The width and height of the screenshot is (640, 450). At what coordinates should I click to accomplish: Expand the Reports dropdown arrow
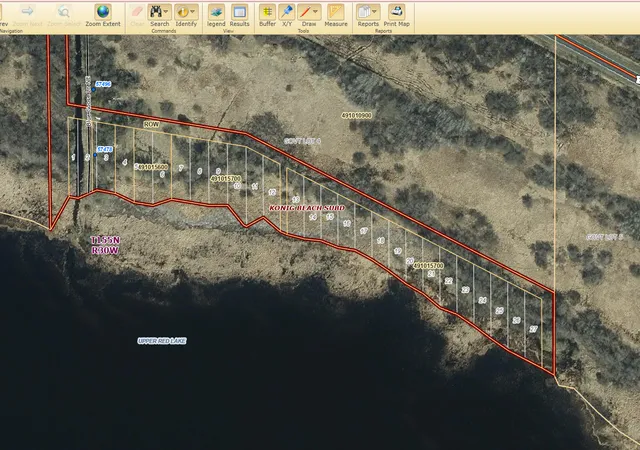[375, 12]
